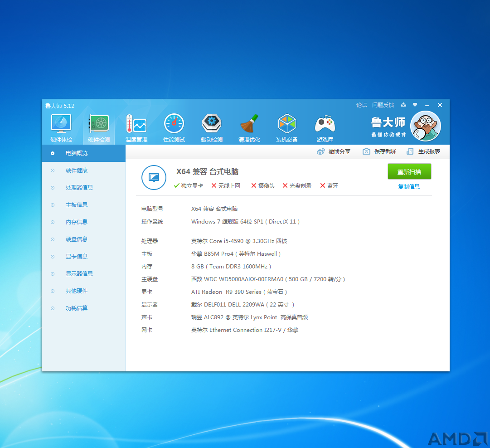490x448 pixels.
Task: Open the 问题反馈 feedback link
Action: click(383, 105)
